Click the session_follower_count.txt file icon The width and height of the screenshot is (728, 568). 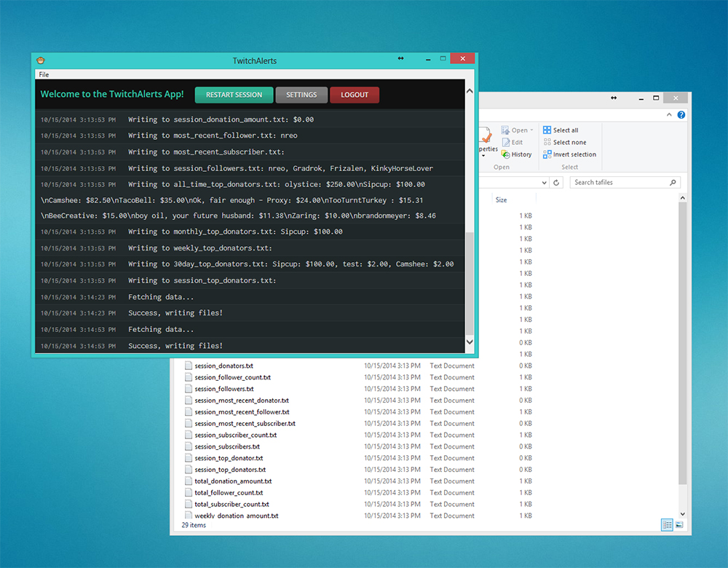click(x=189, y=377)
